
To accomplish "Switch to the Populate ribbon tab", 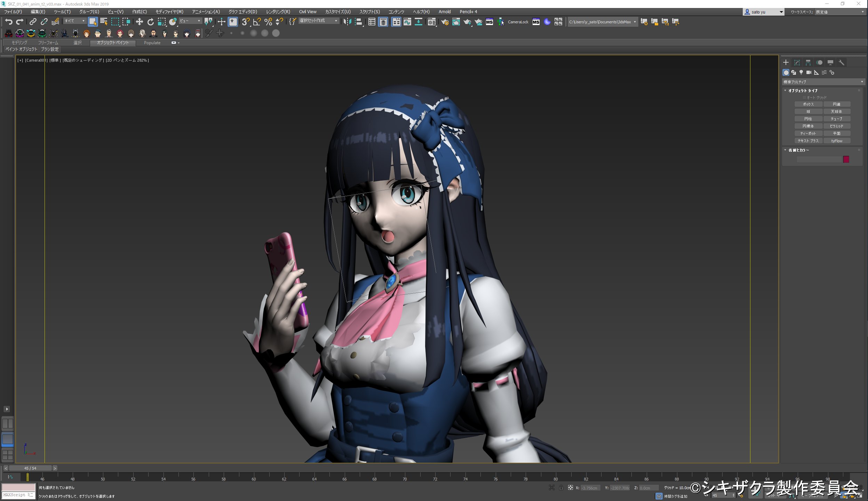I will (x=152, y=43).
